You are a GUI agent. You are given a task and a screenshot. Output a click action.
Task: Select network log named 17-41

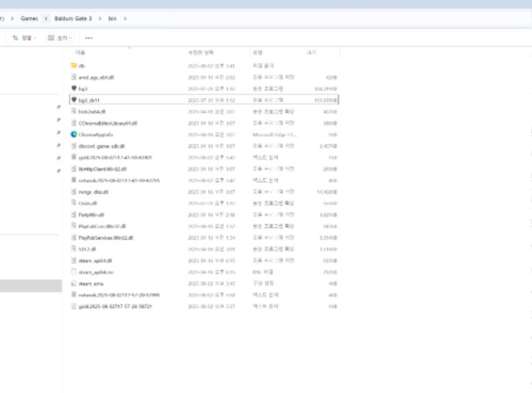click(119, 181)
